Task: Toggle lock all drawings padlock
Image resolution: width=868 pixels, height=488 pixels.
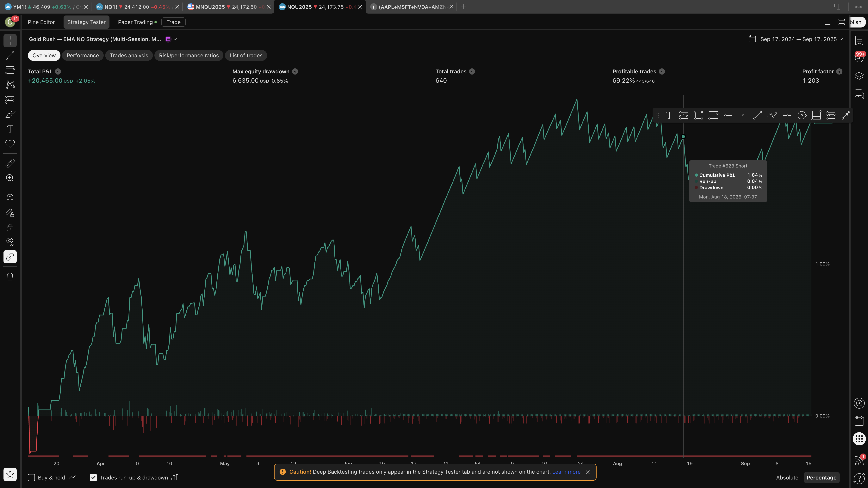Action: click(x=10, y=227)
